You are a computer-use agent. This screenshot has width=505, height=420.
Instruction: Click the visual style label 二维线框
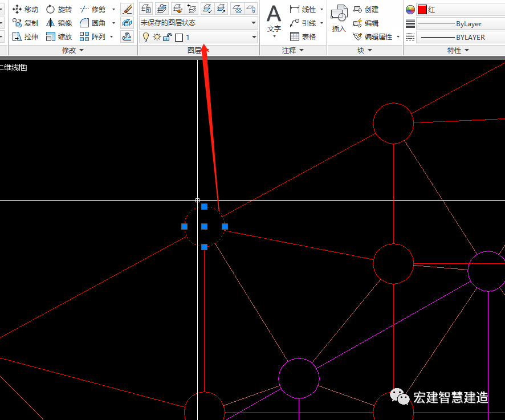pos(13,67)
